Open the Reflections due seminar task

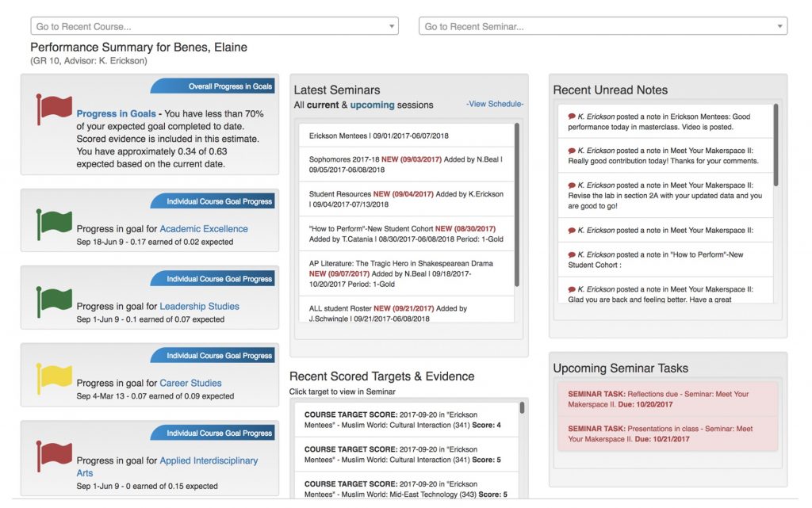click(668, 399)
